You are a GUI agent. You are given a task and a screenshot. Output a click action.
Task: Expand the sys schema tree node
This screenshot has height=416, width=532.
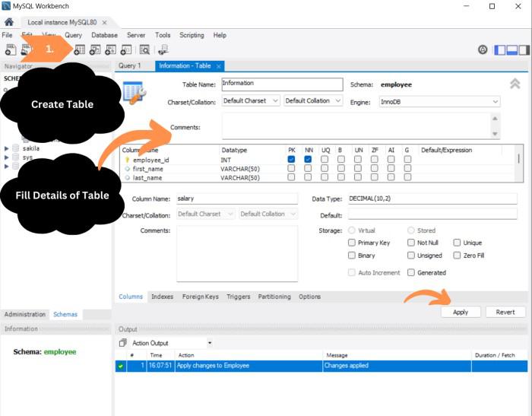[6, 157]
